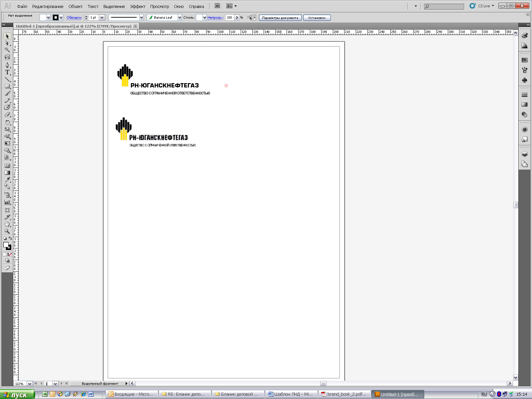The width and height of the screenshot is (532, 399).
Task: Open the stroke profile line dropdown
Action: [141, 18]
